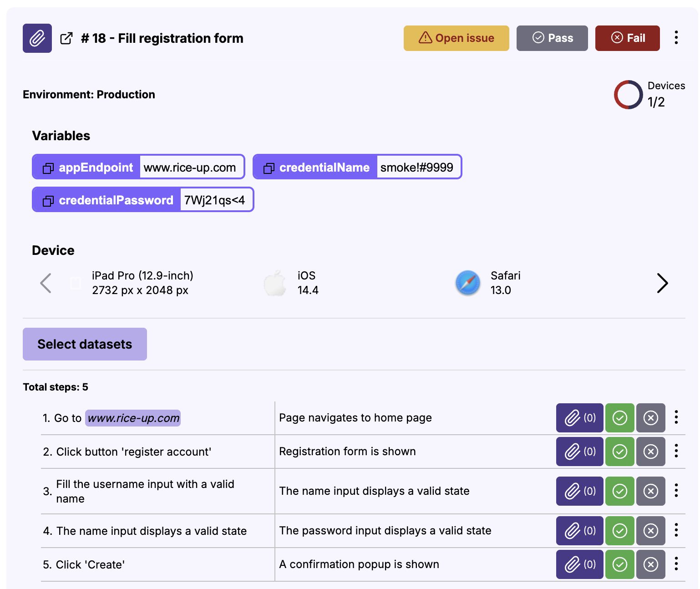Click the Select datasets button

(85, 344)
